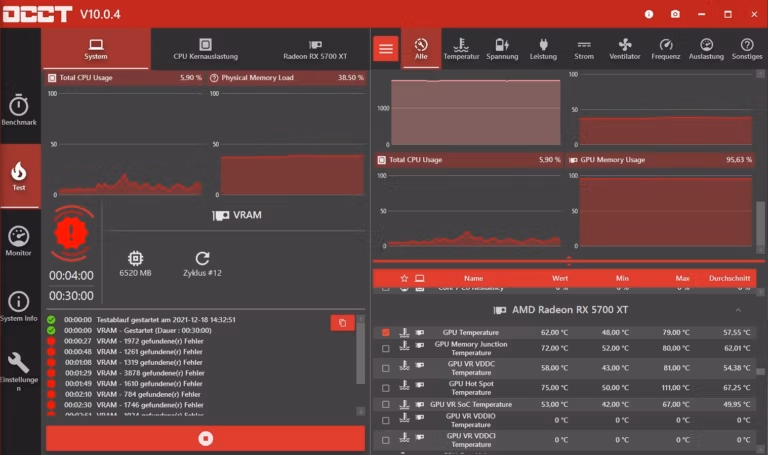Click the favorites star column header
Screen dimensions: 768x455
(404, 278)
